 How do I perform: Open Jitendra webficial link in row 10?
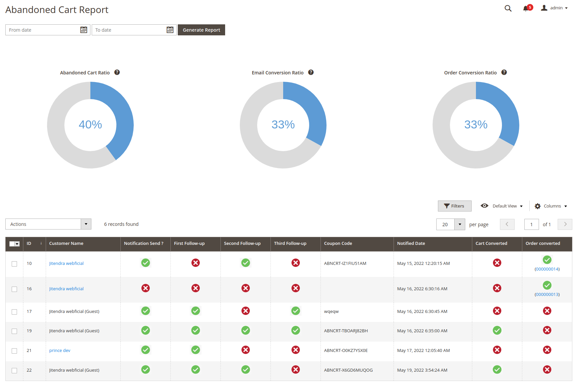pyautogui.click(x=66, y=264)
